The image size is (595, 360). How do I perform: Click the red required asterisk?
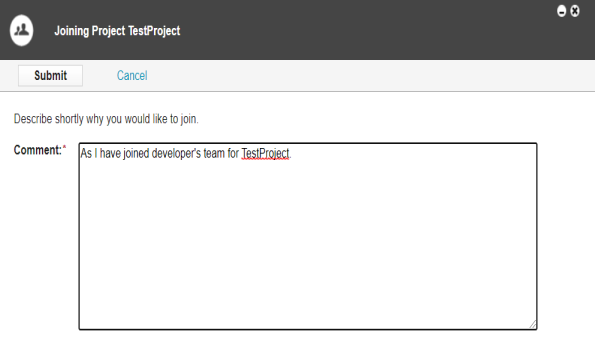click(x=64, y=147)
